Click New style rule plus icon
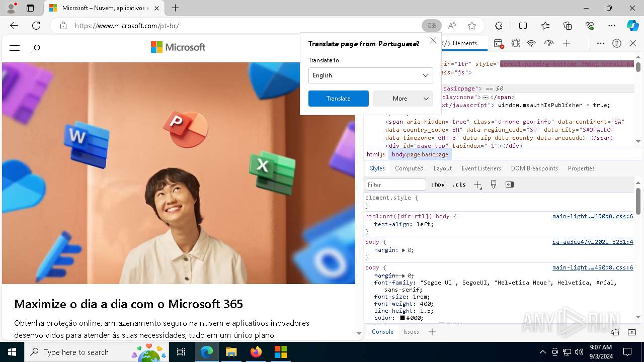Image resolution: width=644 pixels, height=362 pixels. click(477, 185)
